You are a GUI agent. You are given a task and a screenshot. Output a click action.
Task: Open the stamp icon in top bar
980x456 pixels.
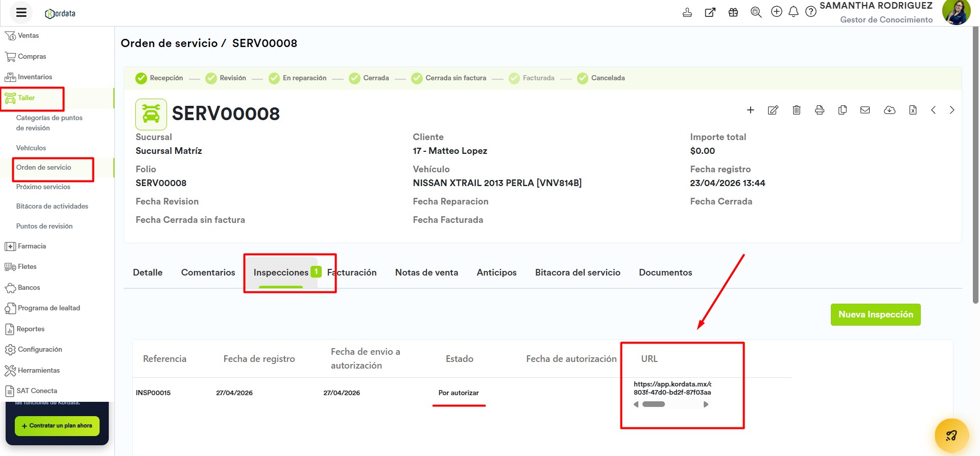(687, 12)
